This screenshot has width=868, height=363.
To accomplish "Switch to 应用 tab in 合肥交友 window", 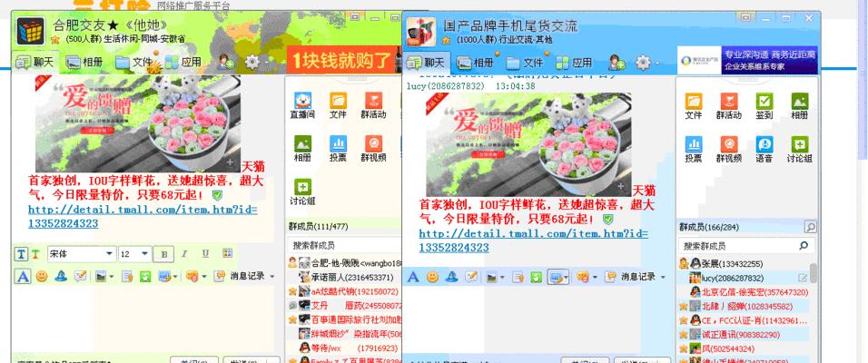I will [x=183, y=62].
